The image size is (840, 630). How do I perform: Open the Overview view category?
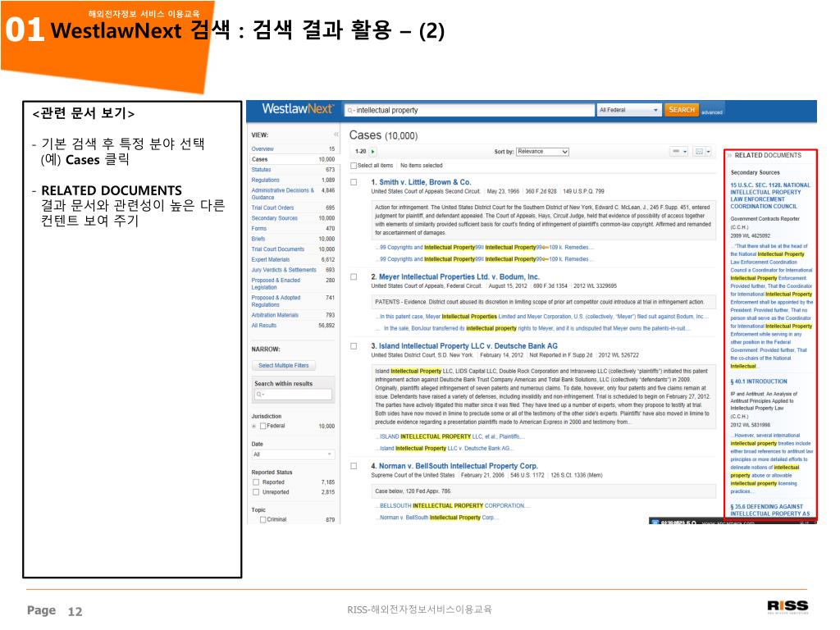(x=262, y=149)
